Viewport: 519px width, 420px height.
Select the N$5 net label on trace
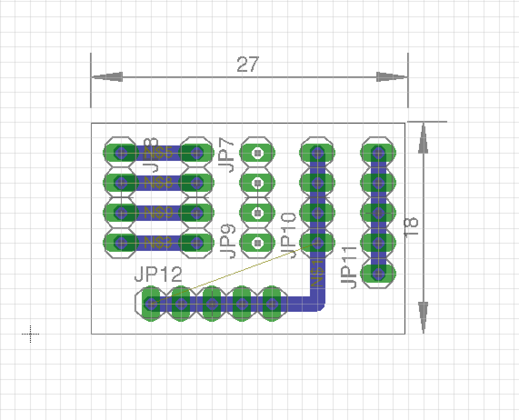[x=159, y=153]
